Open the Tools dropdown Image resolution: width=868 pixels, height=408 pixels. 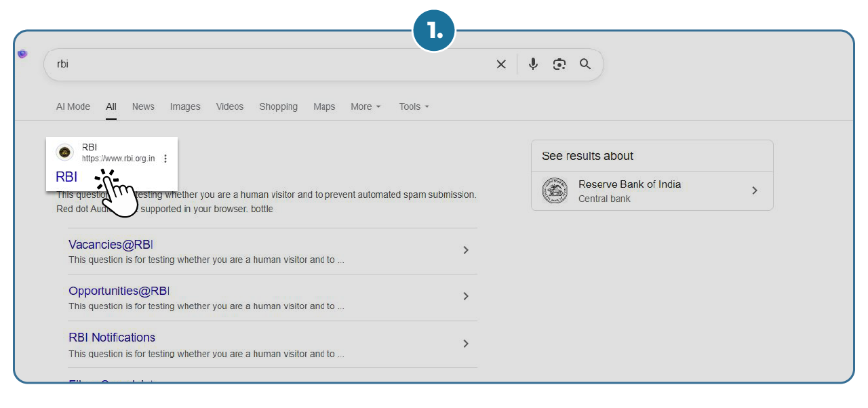(x=414, y=106)
